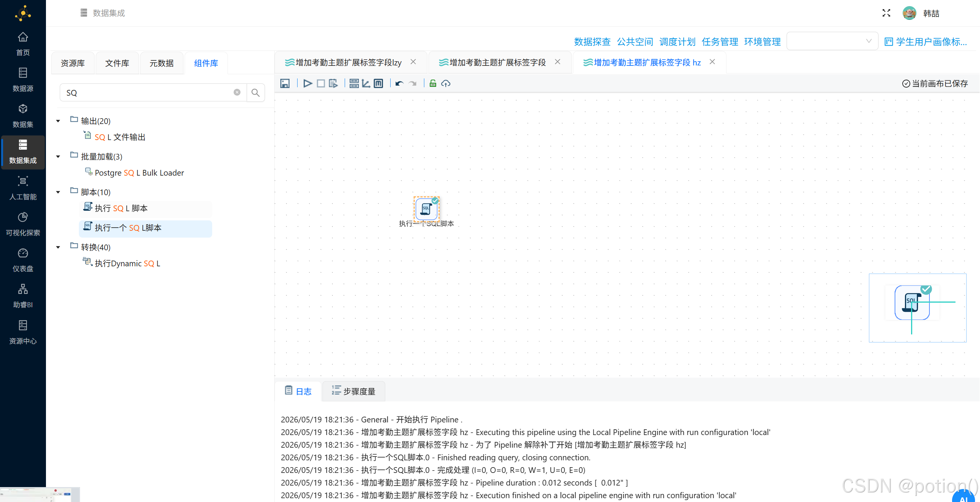Close the 增加考勤主题扩展标签字段lzy tab
Screen dimensions: 980x502
[x=413, y=62]
